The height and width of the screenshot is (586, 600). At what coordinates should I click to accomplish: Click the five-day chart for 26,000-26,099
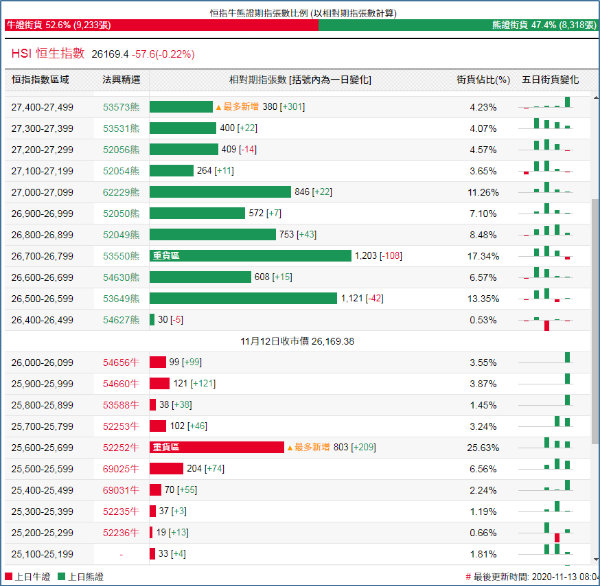[546, 358]
